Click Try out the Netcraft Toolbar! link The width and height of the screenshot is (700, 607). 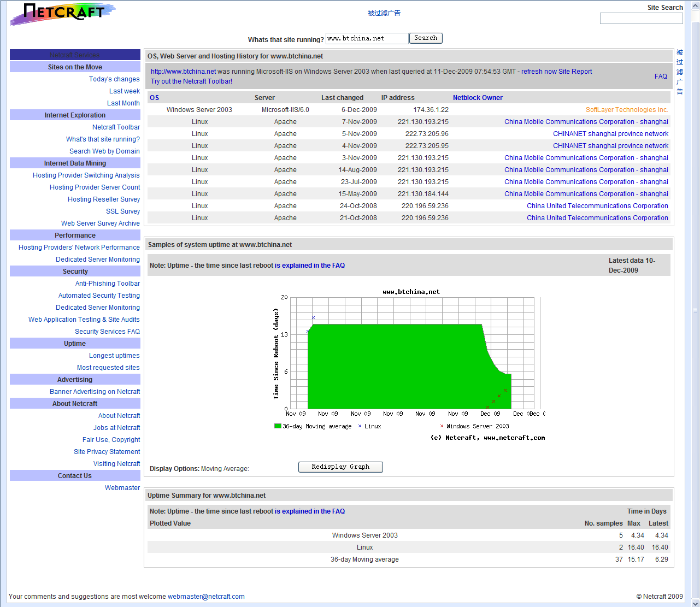click(x=191, y=81)
